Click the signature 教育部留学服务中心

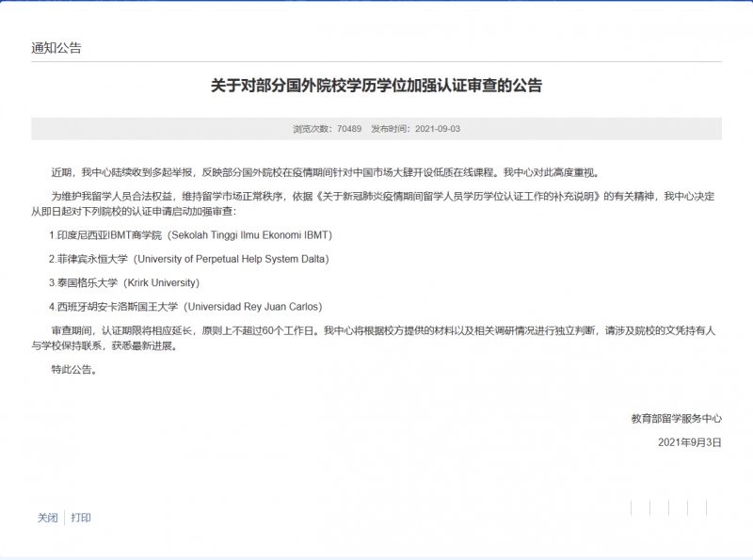pyautogui.click(x=676, y=419)
